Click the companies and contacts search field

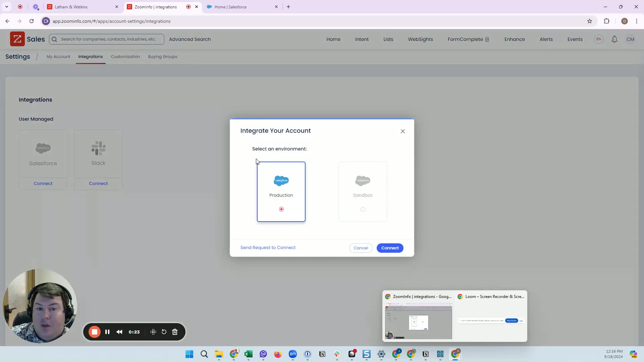(108, 39)
